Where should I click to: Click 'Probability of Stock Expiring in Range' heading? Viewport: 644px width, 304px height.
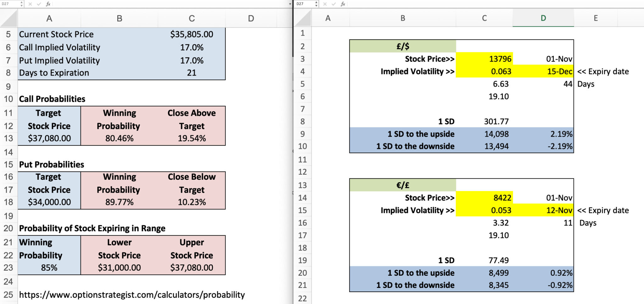pyautogui.click(x=92, y=228)
